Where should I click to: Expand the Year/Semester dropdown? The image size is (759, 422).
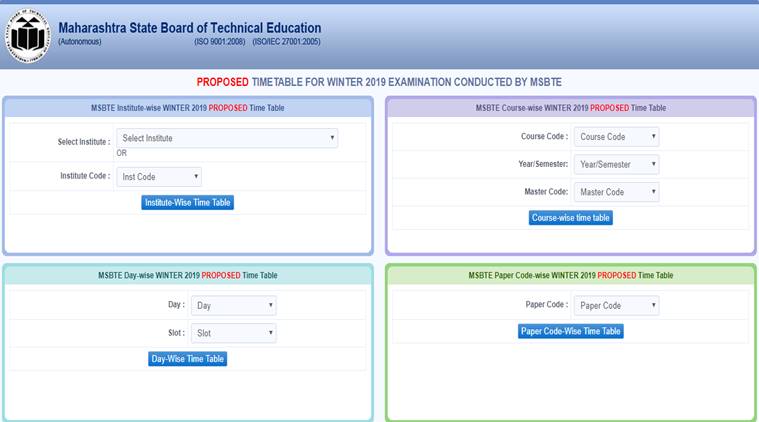[x=616, y=165]
